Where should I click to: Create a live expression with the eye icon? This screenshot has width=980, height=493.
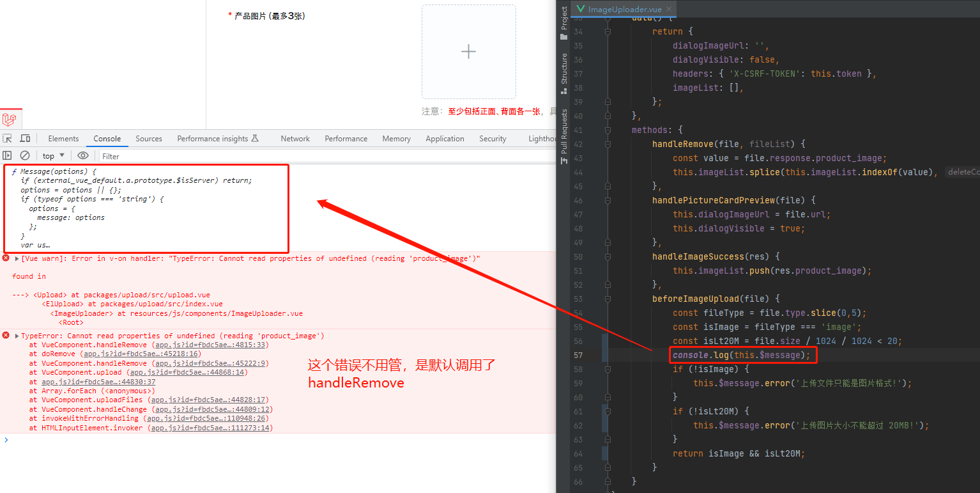point(83,155)
